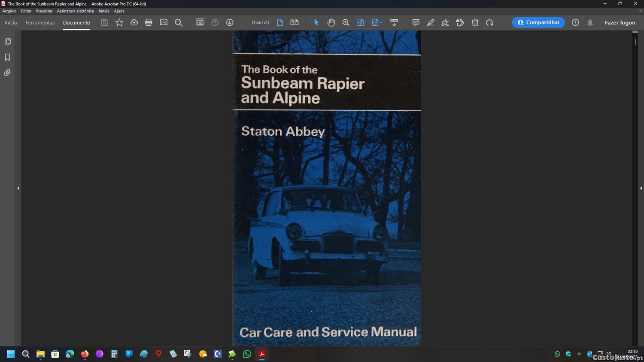Activate the highlighter pen tool
The width and height of the screenshot is (644, 362).
pos(431,23)
